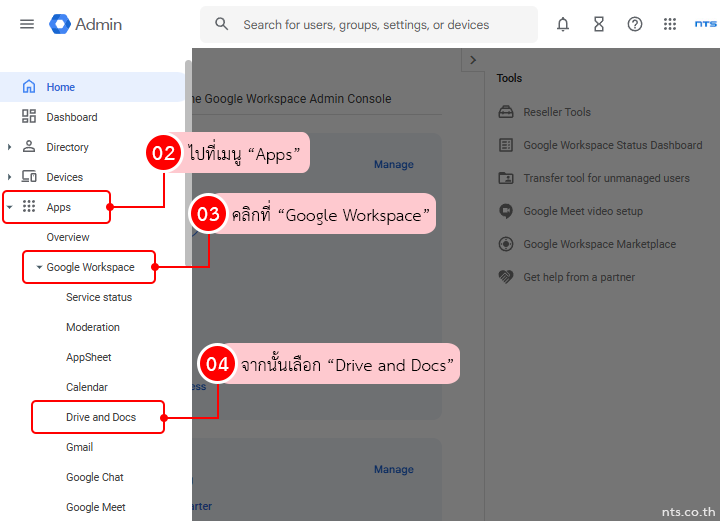Open Service status
Image resolution: width=720 pixels, height=521 pixels.
(x=99, y=297)
